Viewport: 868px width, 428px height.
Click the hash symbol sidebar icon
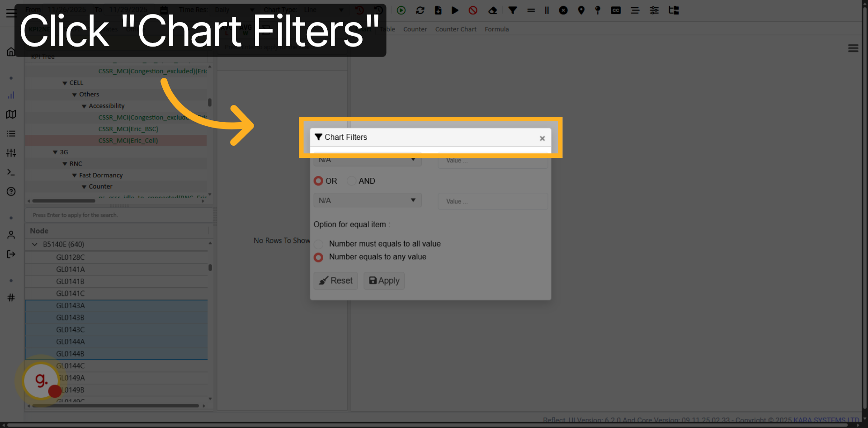pyautogui.click(x=11, y=297)
